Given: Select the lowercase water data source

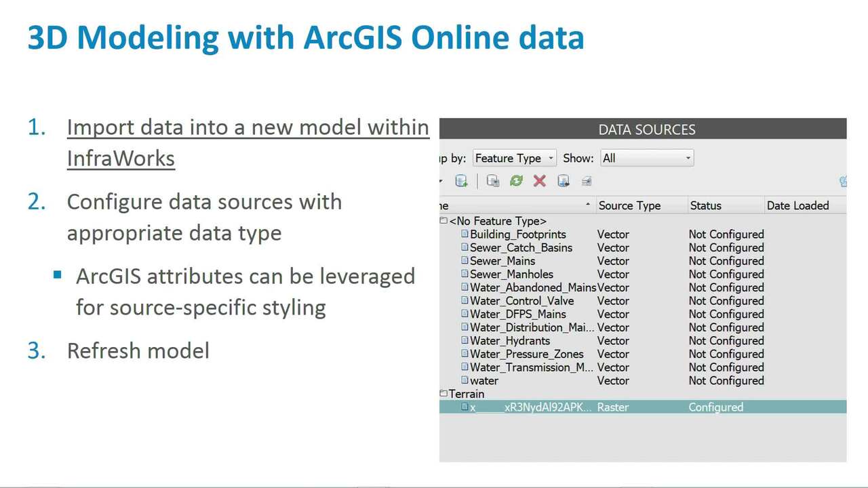Looking at the screenshot, I should [x=484, y=381].
